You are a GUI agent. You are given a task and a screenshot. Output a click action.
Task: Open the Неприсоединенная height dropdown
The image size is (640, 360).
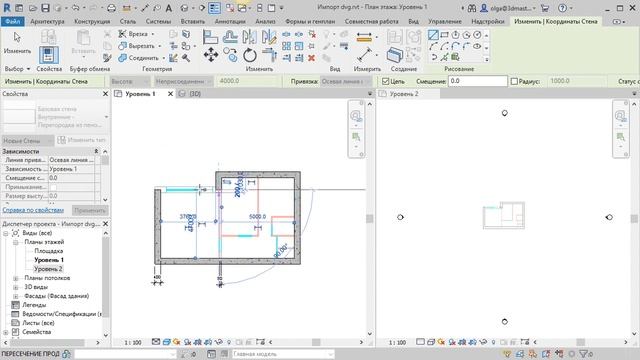[183, 81]
